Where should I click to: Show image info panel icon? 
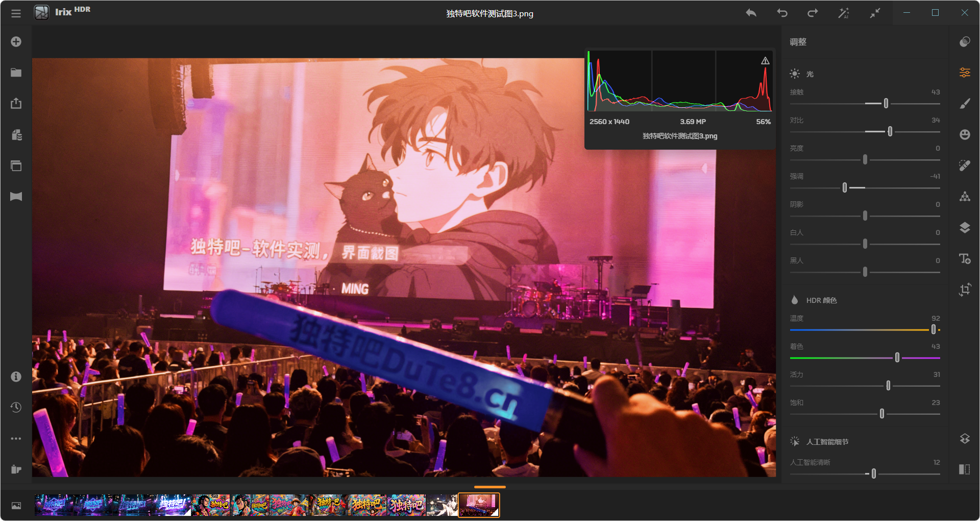[16, 376]
